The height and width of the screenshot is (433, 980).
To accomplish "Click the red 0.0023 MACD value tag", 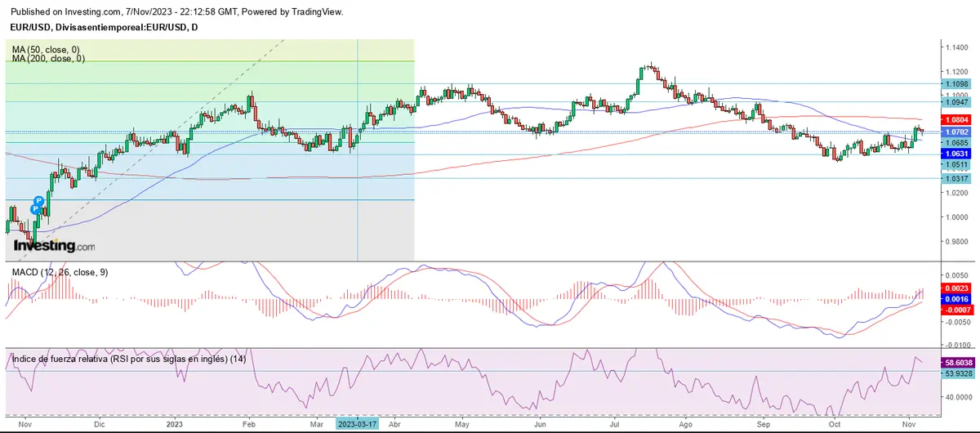I will (956, 288).
